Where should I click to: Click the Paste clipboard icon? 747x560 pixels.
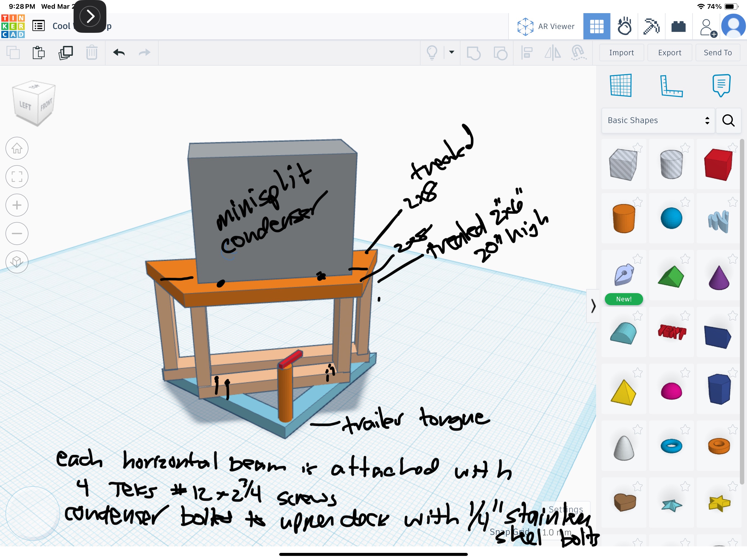coord(39,53)
